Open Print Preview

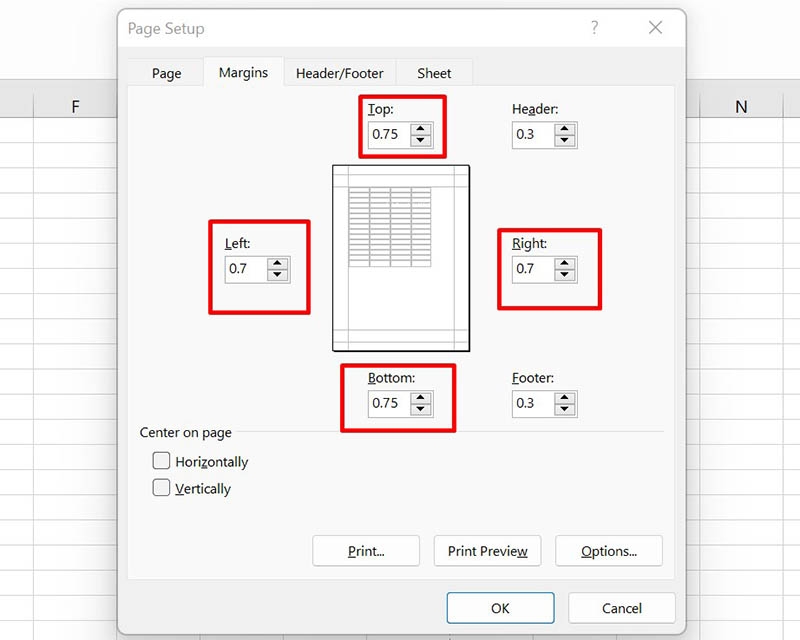pos(487,551)
